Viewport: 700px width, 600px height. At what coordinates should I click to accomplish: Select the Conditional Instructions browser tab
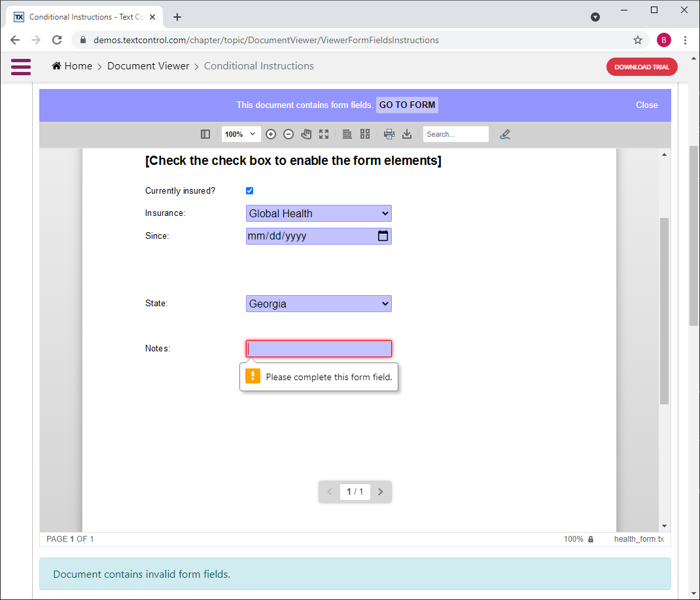(85, 17)
